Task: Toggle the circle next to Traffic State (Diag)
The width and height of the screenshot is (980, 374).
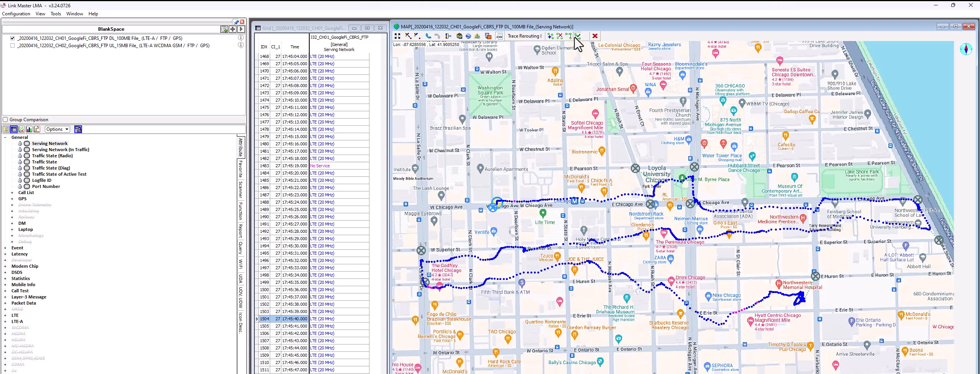Action: coord(27,168)
